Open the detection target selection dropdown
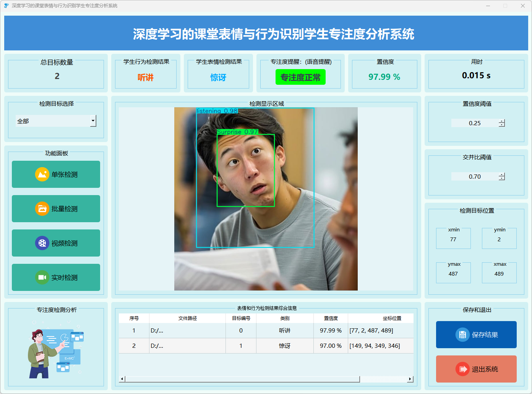The image size is (532, 394). [x=93, y=121]
